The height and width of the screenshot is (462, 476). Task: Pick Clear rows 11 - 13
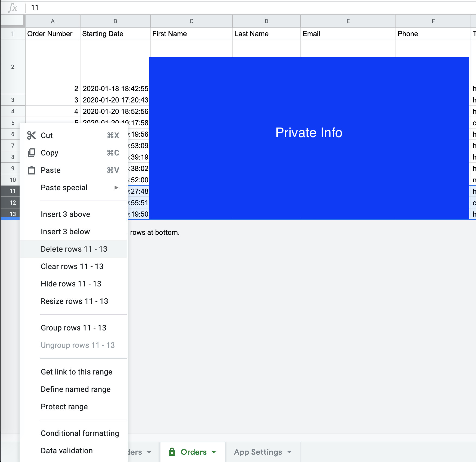coord(72,266)
